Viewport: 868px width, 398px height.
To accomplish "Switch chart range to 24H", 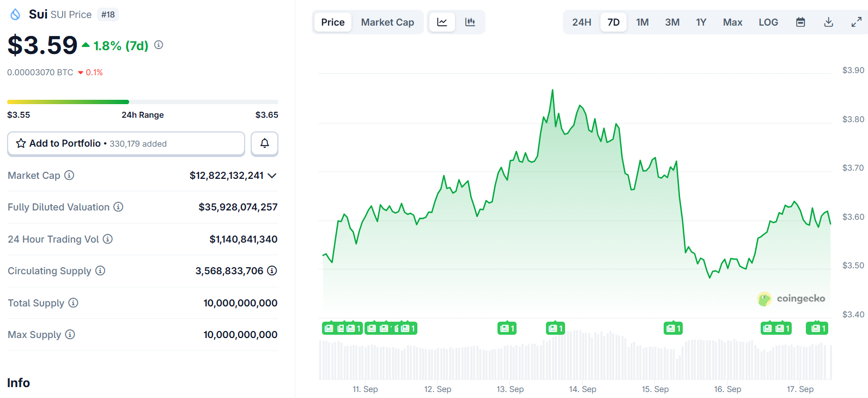I will [x=581, y=22].
